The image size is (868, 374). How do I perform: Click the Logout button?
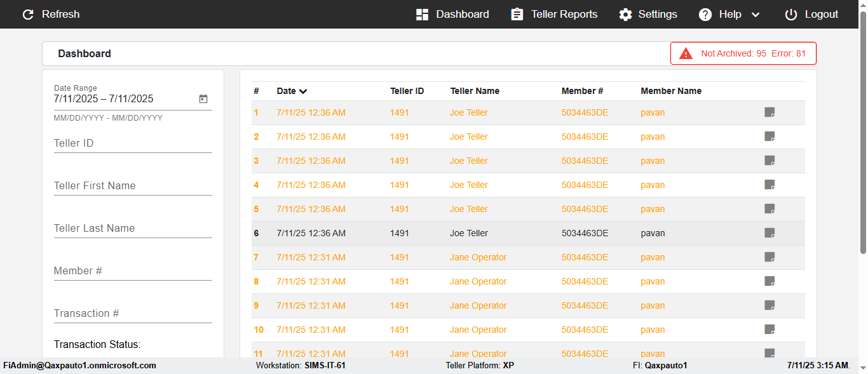click(x=811, y=15)
